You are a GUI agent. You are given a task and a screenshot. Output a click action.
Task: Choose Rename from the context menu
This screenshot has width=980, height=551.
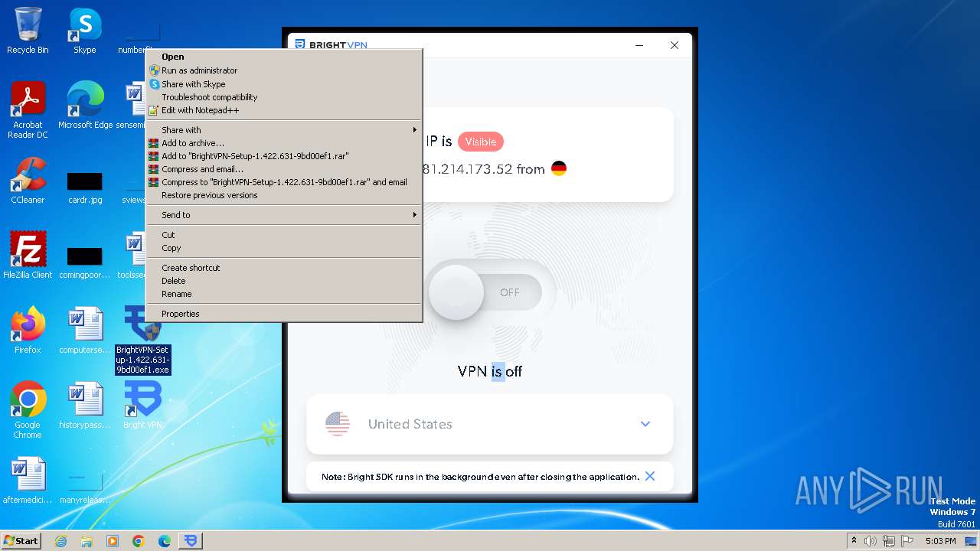[284, 294]
